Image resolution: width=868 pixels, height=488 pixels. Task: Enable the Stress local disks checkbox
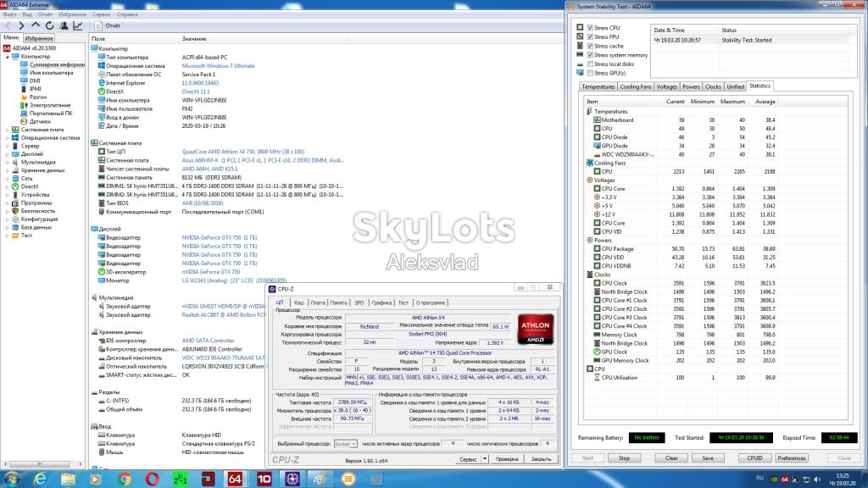pos(590,64)
